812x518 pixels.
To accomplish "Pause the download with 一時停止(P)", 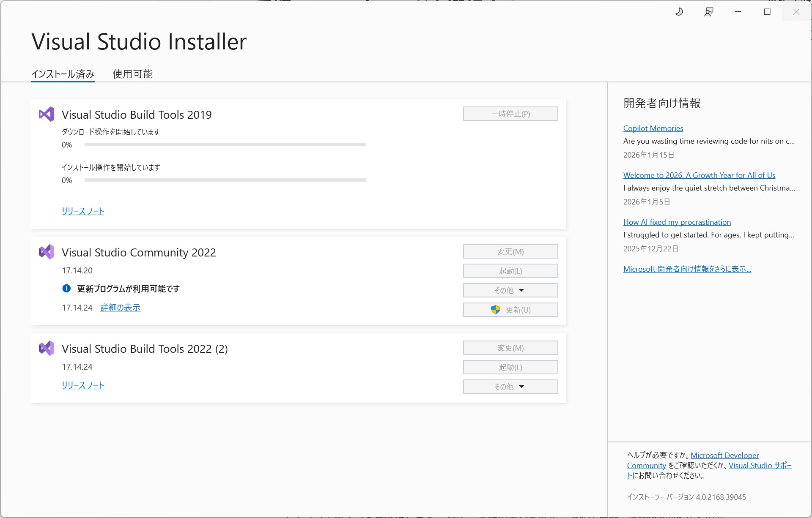I will [510, 114].
